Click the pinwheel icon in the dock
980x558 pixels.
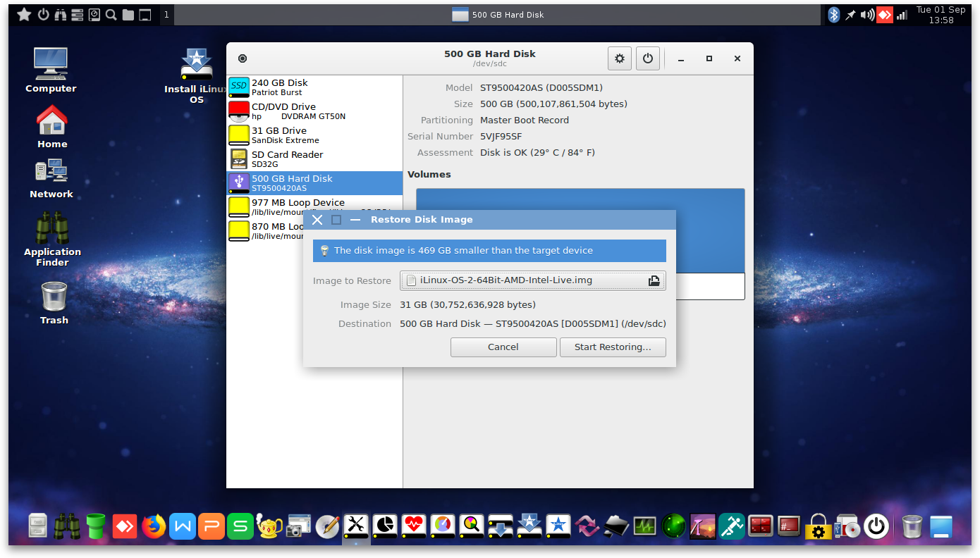pos(587,526)
